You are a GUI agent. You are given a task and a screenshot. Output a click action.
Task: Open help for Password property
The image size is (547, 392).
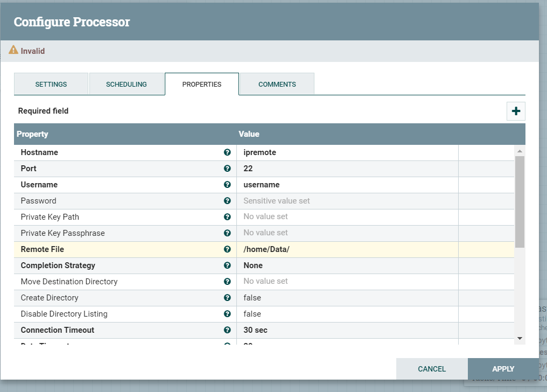(x=227, y=201)
